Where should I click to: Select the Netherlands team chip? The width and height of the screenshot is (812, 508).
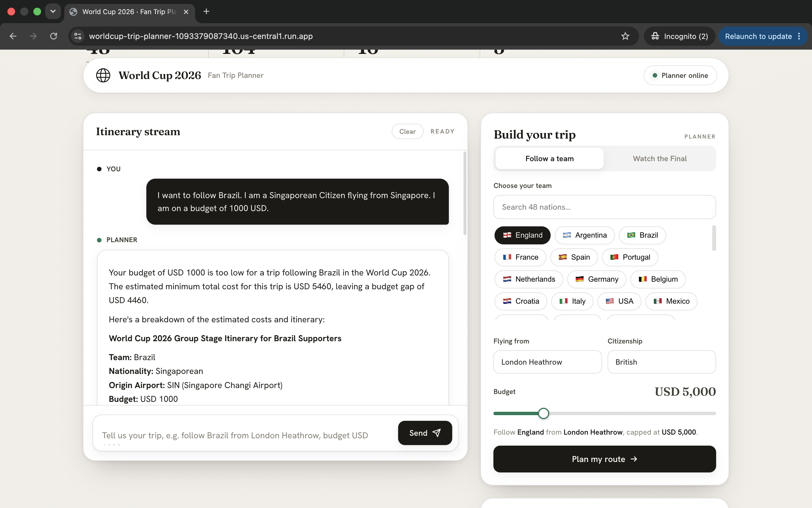(529, 279)
